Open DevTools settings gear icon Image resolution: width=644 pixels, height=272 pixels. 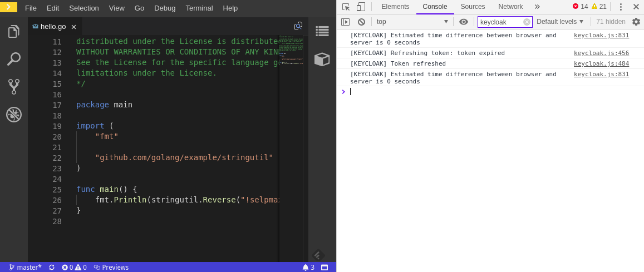[636, 22]
